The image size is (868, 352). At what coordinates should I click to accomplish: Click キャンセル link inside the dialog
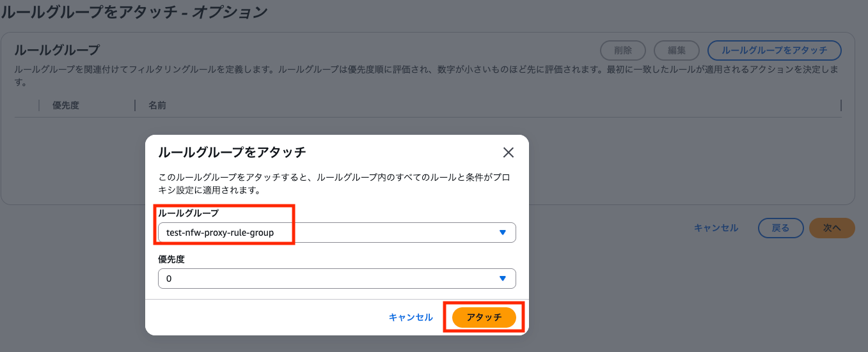411,317
